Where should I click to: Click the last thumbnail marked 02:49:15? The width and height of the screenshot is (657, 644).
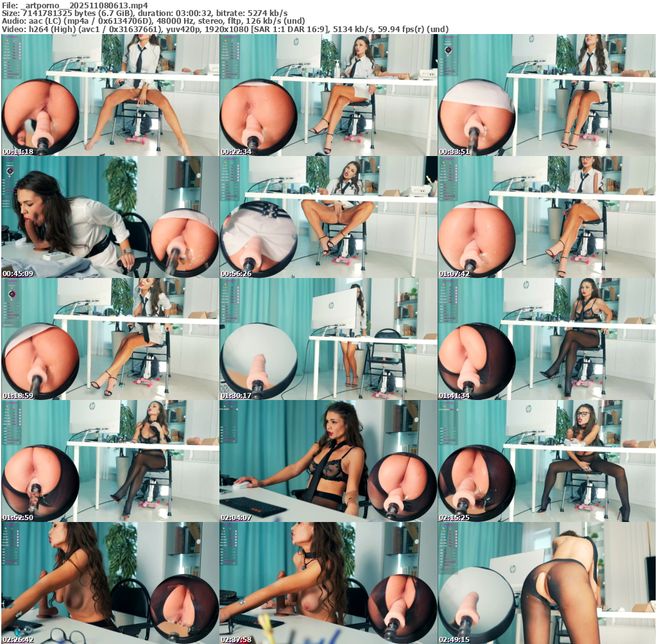[x=547, y=583]
